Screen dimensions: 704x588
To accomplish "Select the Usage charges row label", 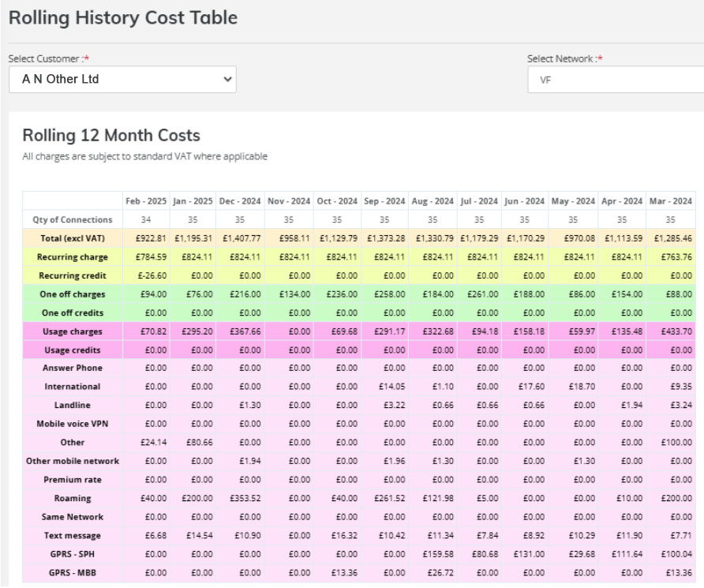I will pyautogui.click(x=73, y=331).
